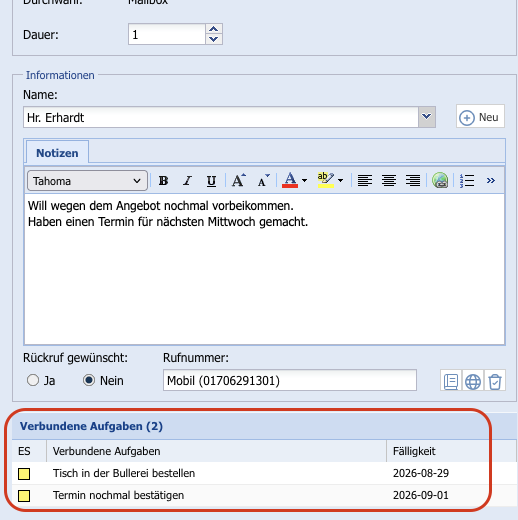
Task: Create new contact with Neu button
Action: [x=480, y=117]
